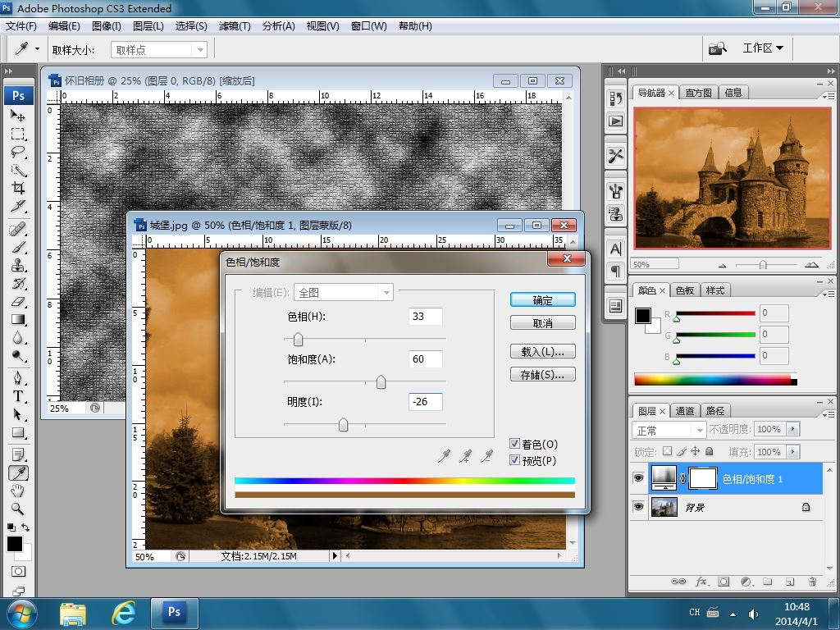Click the add layer style fx icon
The width and height of the screenshot is (840, 630).
pyautogui.click(x=701, y=582)
